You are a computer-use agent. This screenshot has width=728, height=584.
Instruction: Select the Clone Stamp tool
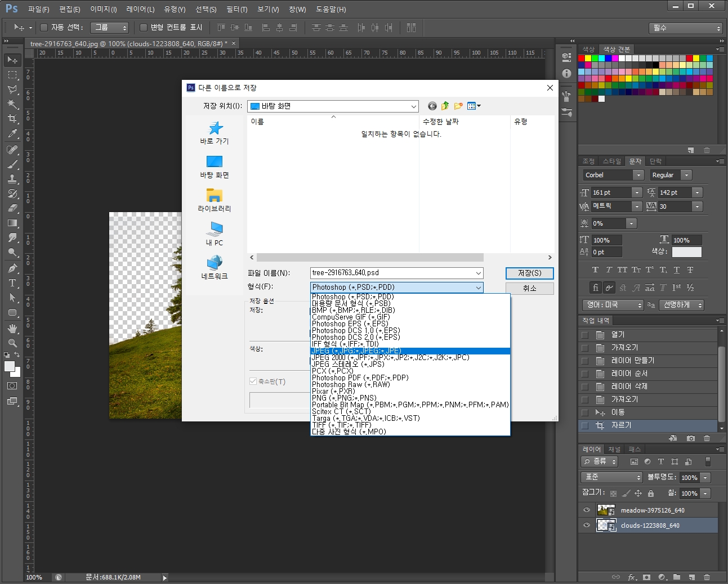click(x=12, y=179)
